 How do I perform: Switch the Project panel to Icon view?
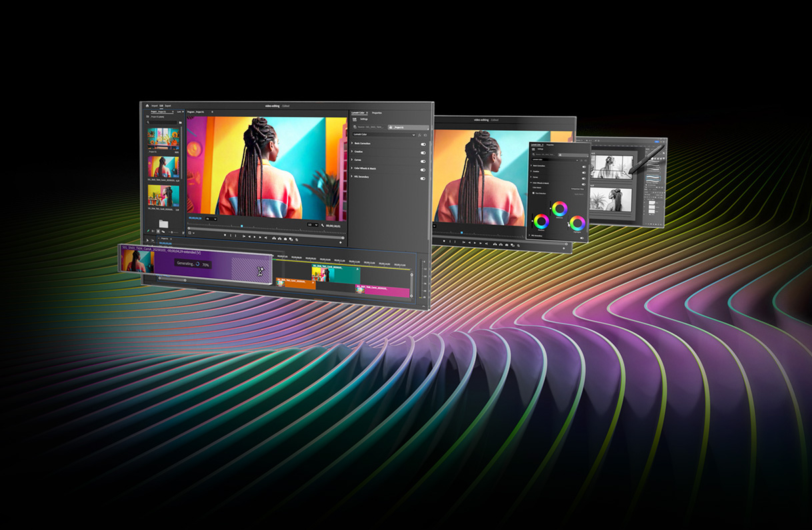pyautogui.click(x=159, y=232)
